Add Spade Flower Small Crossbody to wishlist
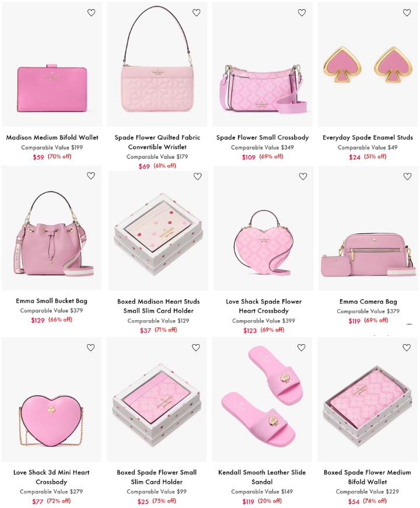This screenshot has height=508, width=420. [x=302, y=13]
